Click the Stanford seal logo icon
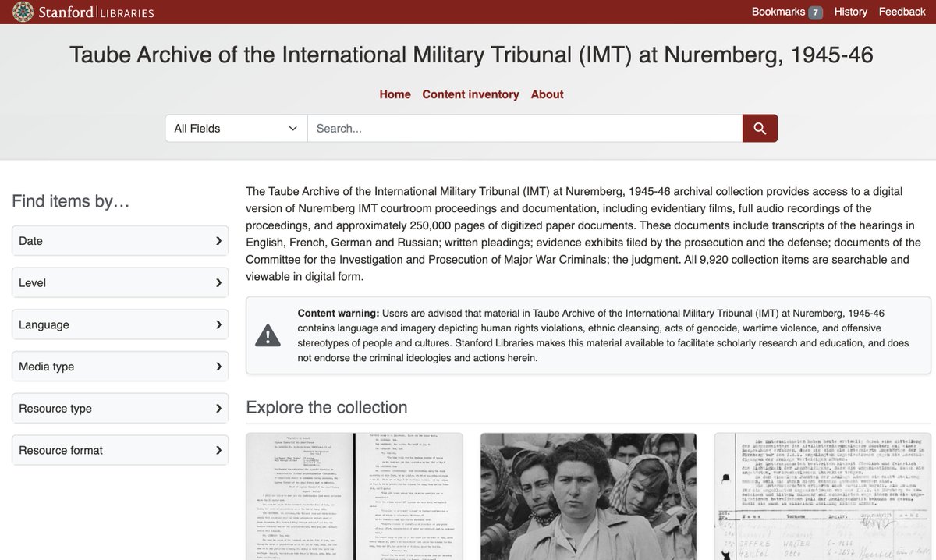The width and height of the screenshot is (936, 560). tap(23, 12)
